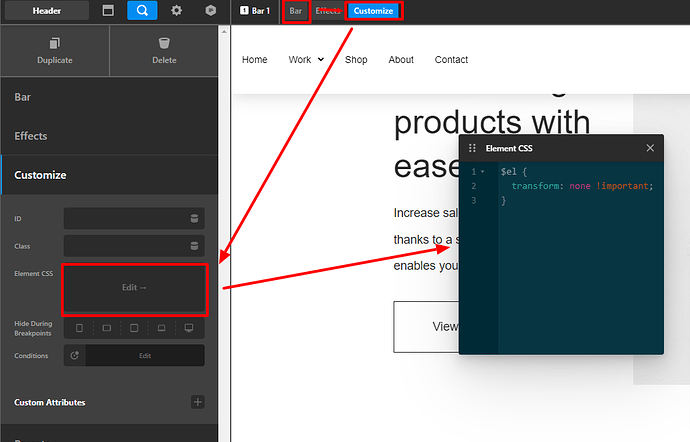690x442 pixels.
Task: Delete the selected element using trash icon
Action: pyautogui.click(x=164, y=50)
